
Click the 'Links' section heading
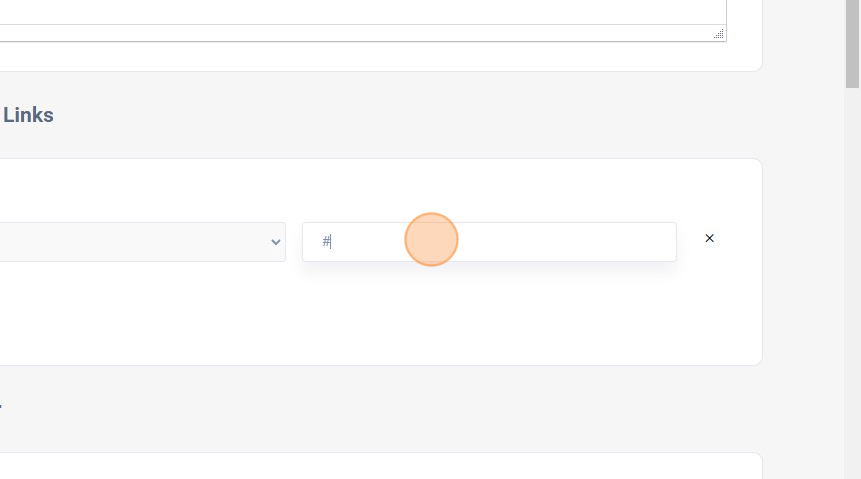pyautogui.click(x=28, y=115)
